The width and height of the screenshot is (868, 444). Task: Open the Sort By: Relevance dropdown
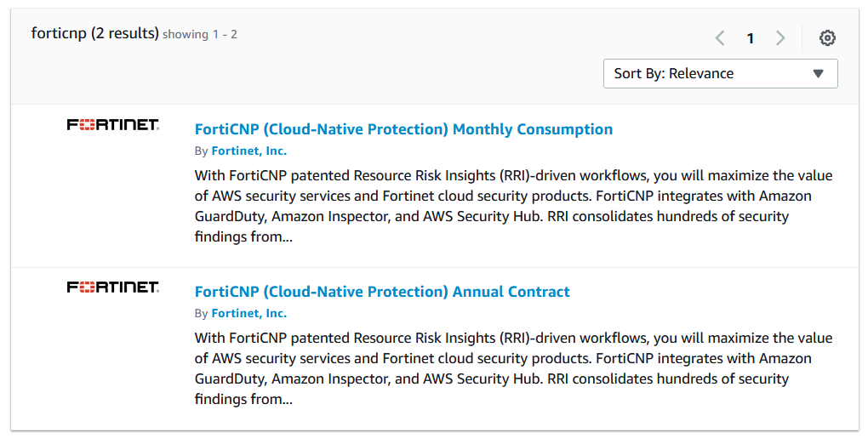720,73
